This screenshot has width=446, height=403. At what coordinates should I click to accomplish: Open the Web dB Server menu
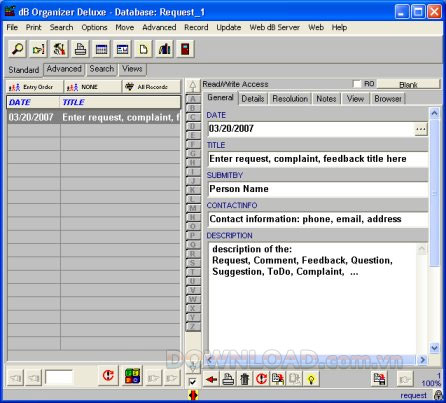[x=274, y=27]
